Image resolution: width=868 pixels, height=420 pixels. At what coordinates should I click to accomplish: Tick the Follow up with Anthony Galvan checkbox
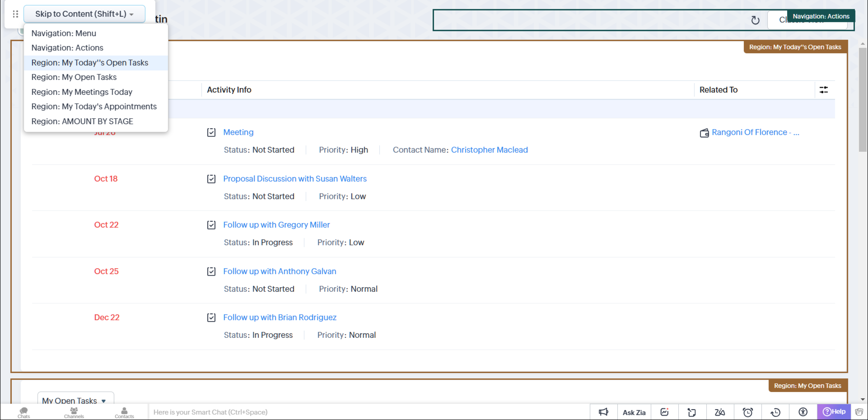pyautogui.click(x=211, y=271)
